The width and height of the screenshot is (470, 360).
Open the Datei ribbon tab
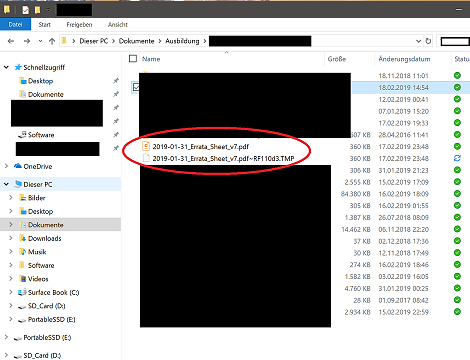pyautogui.click(x=15, y=24)
